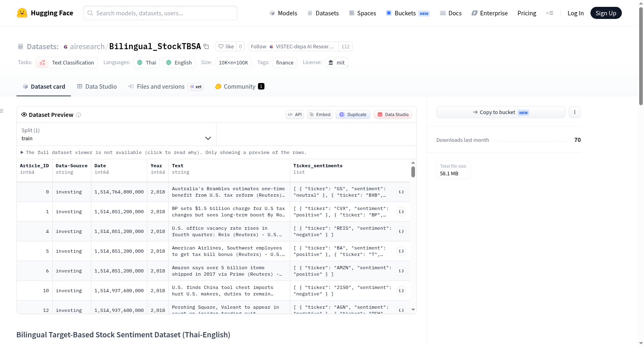The height and width of the screenshot is (347, 644).
Task: Click the Embed button
Action: [x=320, y=114]
